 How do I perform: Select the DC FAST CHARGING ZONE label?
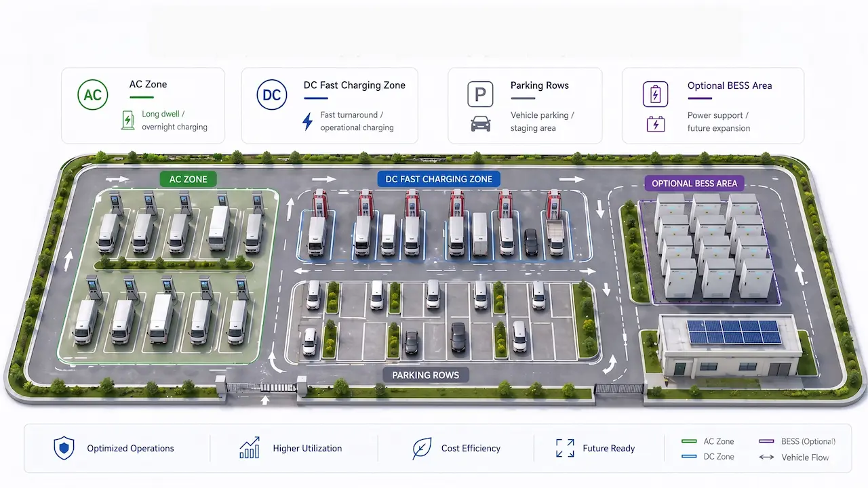(x=438, y=180)
